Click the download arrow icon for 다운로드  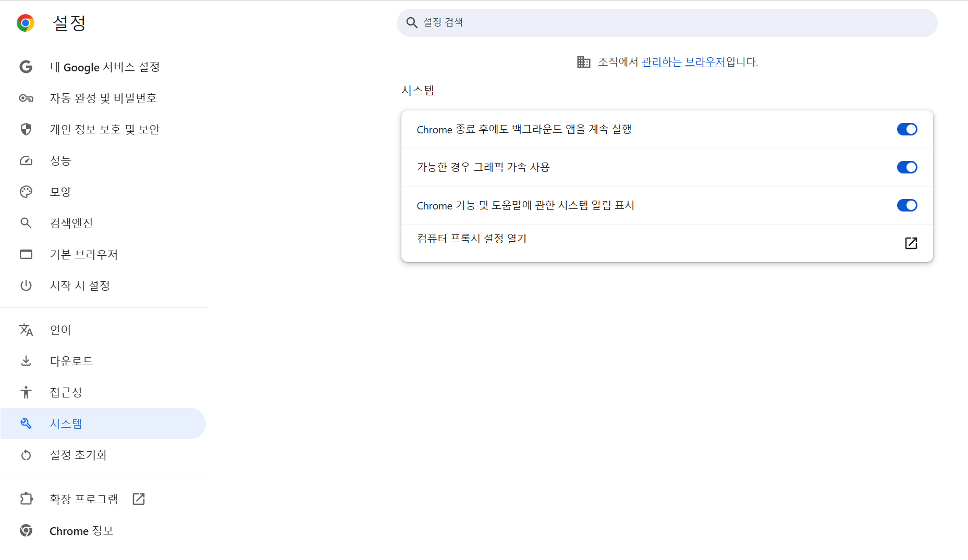coord(26,361)
